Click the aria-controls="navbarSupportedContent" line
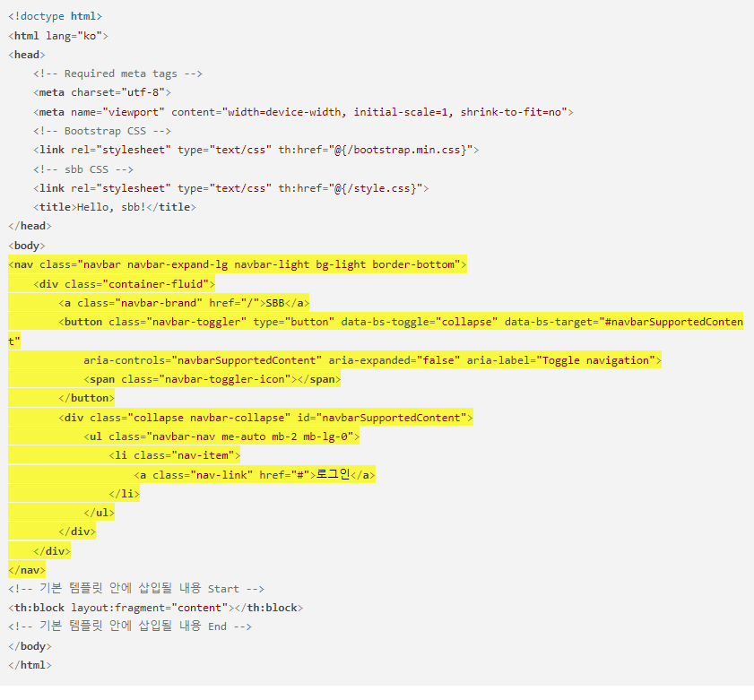 point(373,360)
